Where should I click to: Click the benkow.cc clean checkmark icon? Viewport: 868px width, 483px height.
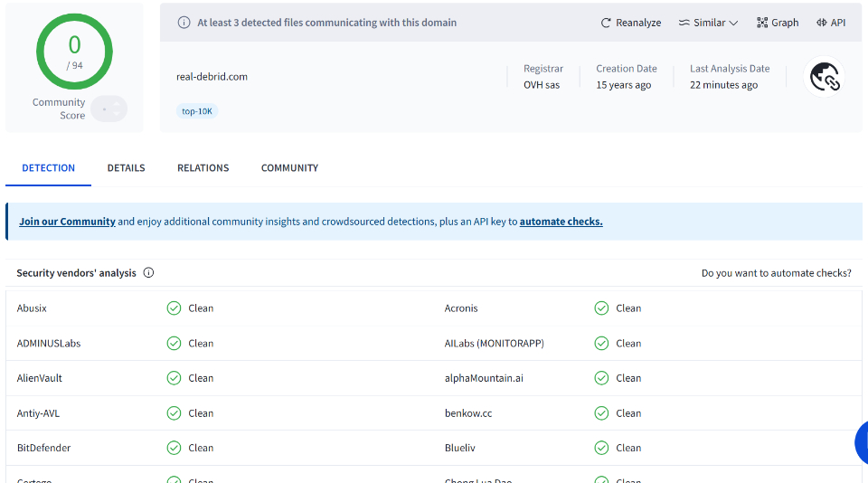click(x=602, y=413)
